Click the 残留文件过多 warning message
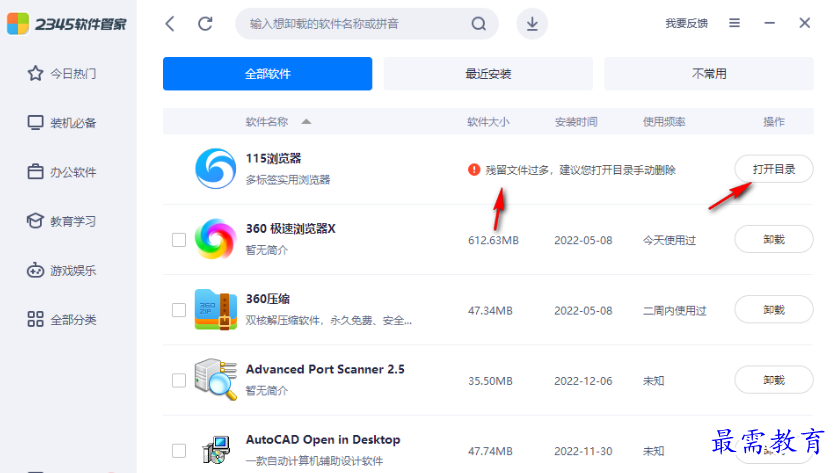The width and height of the screenshot is (833, 473). pos(580,170)
